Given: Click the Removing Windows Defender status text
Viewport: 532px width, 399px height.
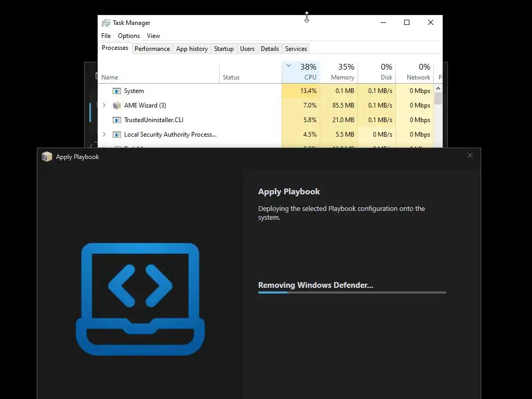Looking at the screenshot, I should (315, 285).
